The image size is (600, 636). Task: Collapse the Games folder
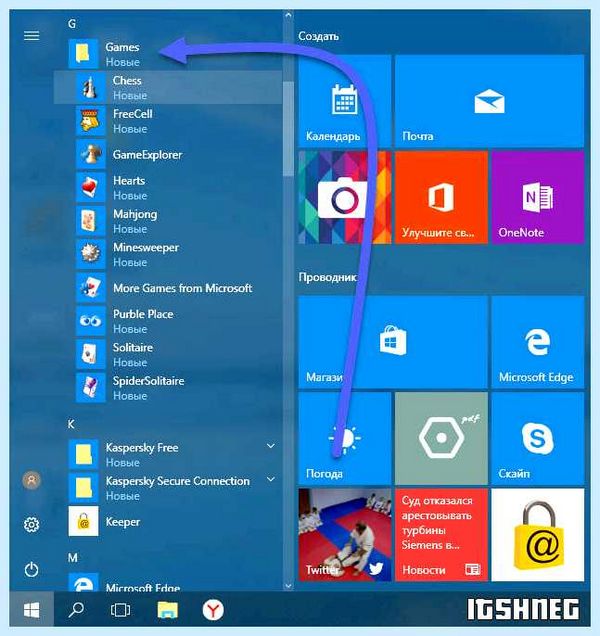tap(168, 54)
